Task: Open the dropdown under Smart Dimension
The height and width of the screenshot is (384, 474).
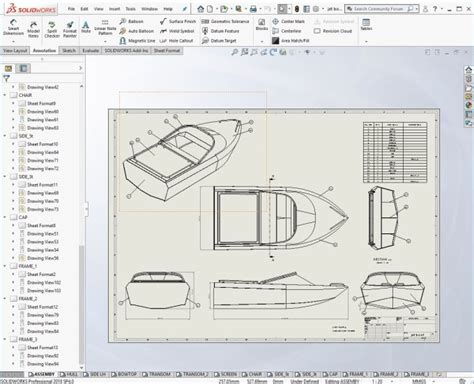Action: pyautogui.click(x=13, y=42)
